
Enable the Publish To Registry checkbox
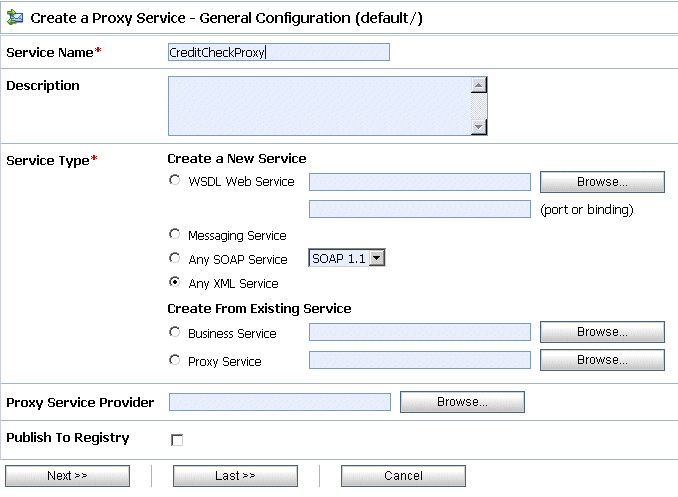[177, 440]
